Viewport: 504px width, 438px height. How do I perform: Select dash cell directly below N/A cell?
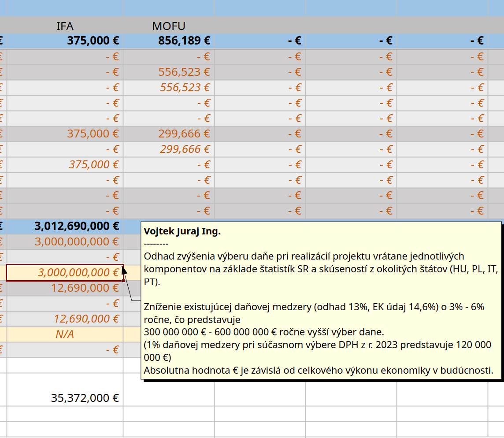tap(65, 349)
